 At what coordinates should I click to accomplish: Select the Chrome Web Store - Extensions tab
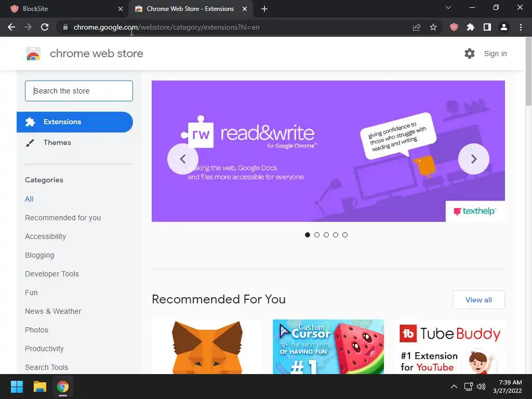[x=190, y=9]
